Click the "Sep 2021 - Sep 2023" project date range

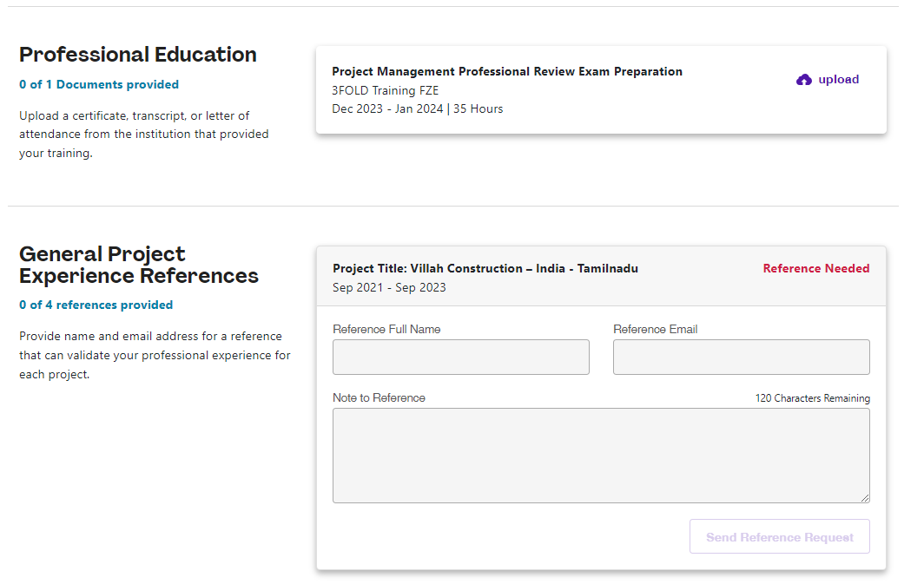click(x=389, y=288)
